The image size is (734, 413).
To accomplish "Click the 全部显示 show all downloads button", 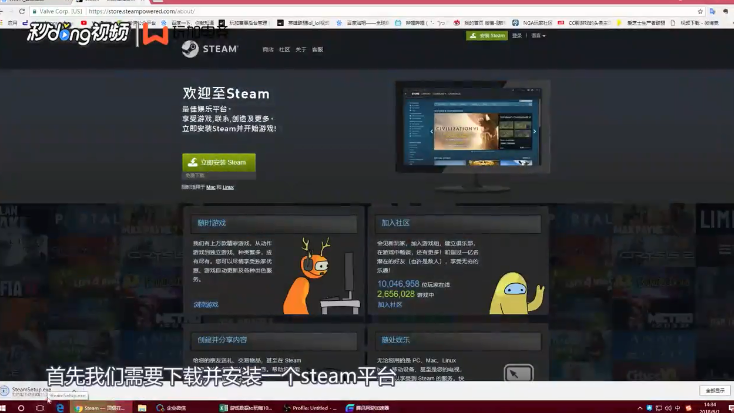I will (x=715, y=391).
